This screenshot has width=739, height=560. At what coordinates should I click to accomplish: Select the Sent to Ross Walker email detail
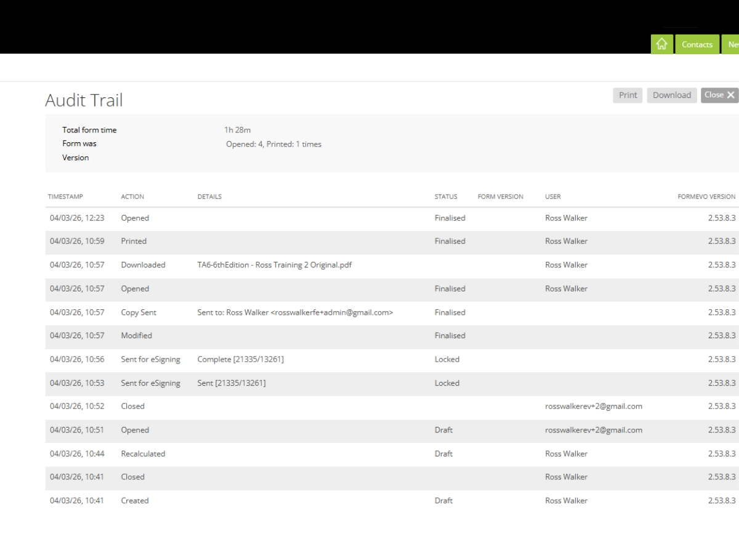pos(295,312)
